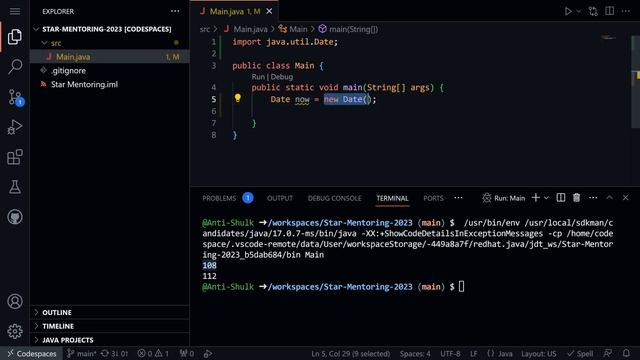The height and width of the screenshot is (360, 640).
Task: Change encoding via UTF-8 status item
Action: point(450,353)
